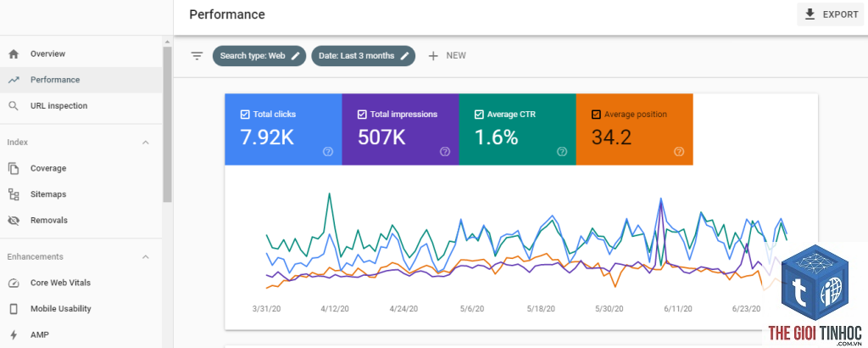Click the sidebar vertical scrollbar thumb
The image size is (868, 348).
pyautogui.click(x=167, y=124)
